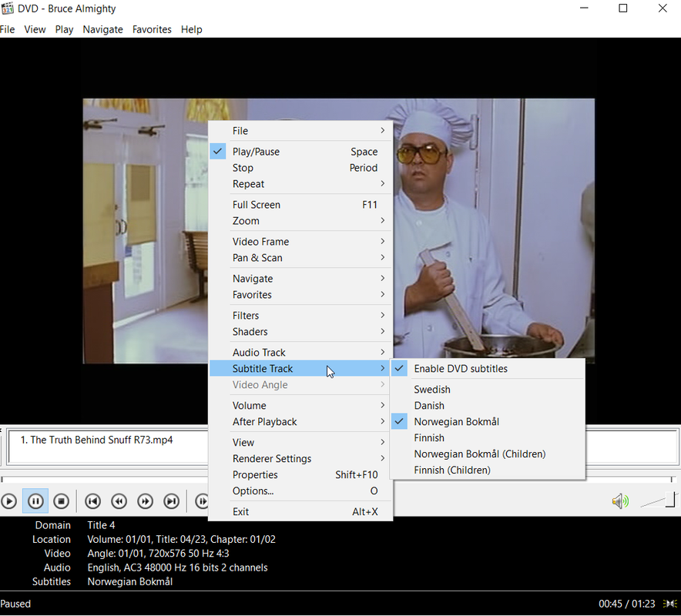Click the Subtitles info value Norwegian Bokmål
This screenshot has width=681, height=616.
pos(130,581)
